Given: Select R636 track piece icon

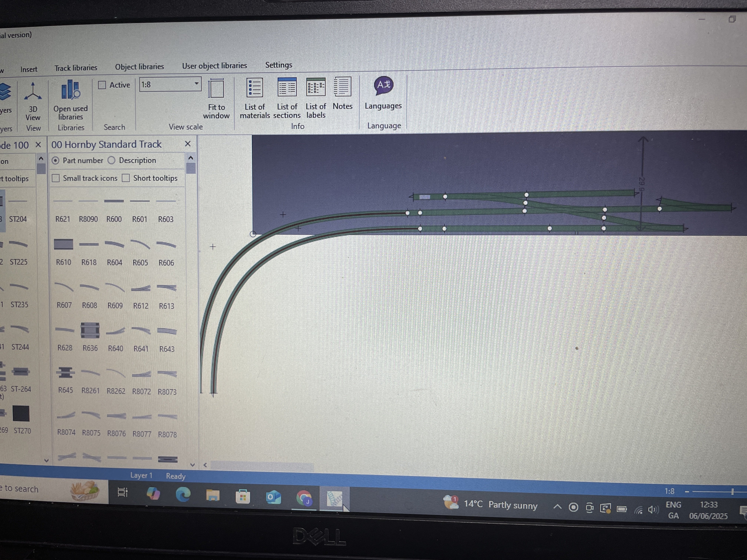Looking at the screenshot, I should [x=90, y=330].
